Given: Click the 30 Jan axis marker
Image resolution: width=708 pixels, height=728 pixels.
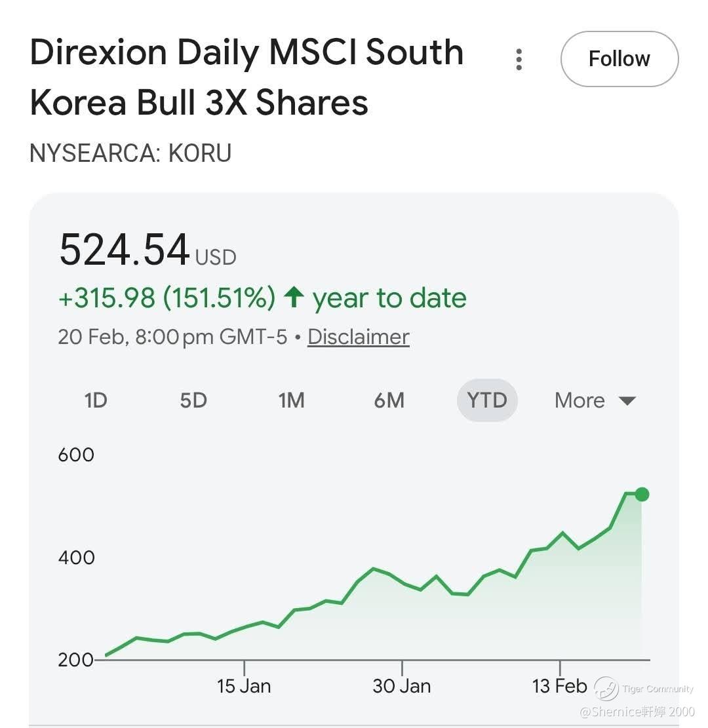Looking at the screenshot, I should pyautogui.click(x=402, y=686).
